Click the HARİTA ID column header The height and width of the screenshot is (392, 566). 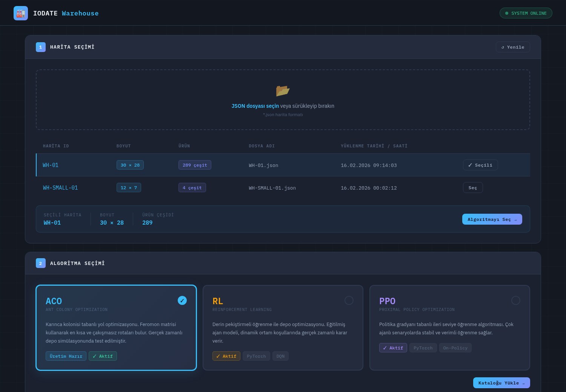click(x=56, y=146)
